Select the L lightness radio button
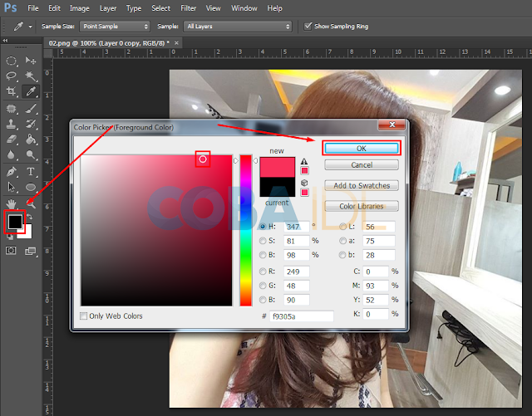This screenshot has height=416, width=532. [342, 227]
